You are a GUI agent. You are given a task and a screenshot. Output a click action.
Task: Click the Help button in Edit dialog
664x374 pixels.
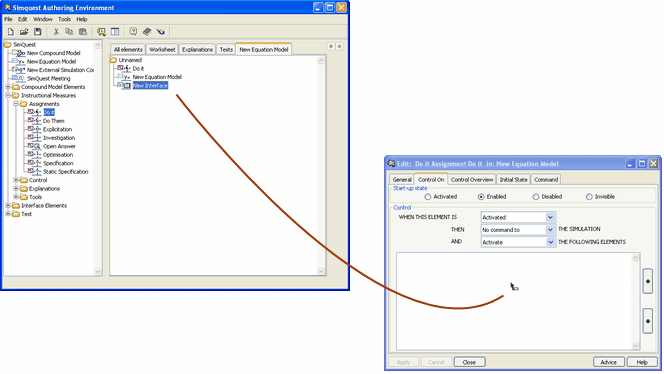[642, 362]
